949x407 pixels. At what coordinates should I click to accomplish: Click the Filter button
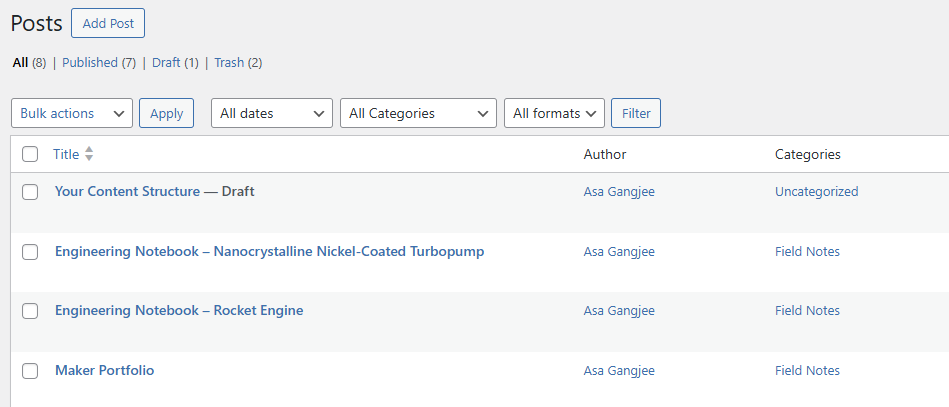(636, 113)
